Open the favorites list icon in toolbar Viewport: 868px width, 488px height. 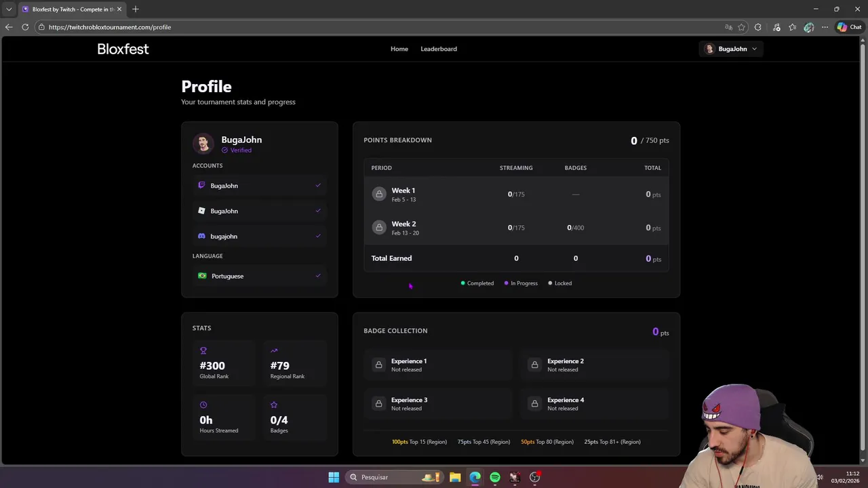pyautogui.click(x=792, y=27)
